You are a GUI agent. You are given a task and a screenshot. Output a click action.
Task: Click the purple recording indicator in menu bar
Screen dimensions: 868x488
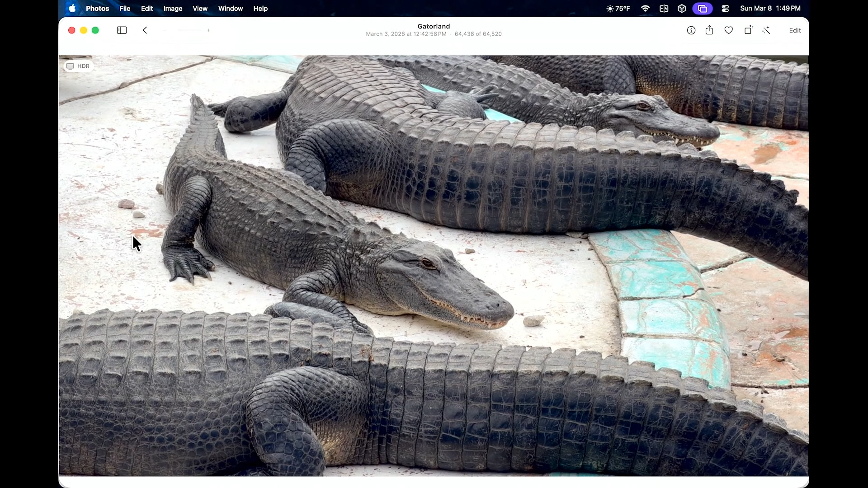(x=703, y=8)
